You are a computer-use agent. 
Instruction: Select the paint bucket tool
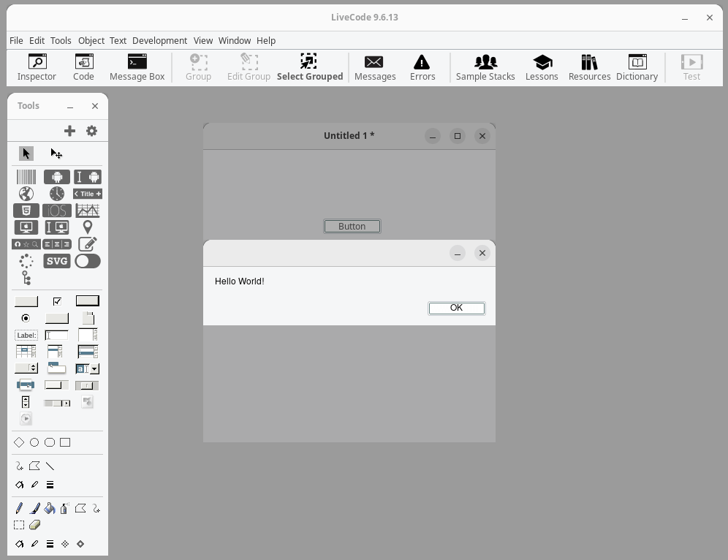(50, 508)
